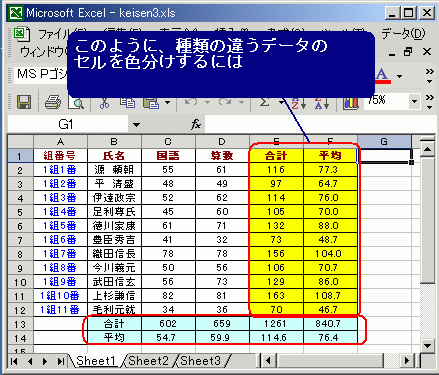Click the next sheet navigation arrow
This screenshot has height=375, width=439.
point(45,361)
